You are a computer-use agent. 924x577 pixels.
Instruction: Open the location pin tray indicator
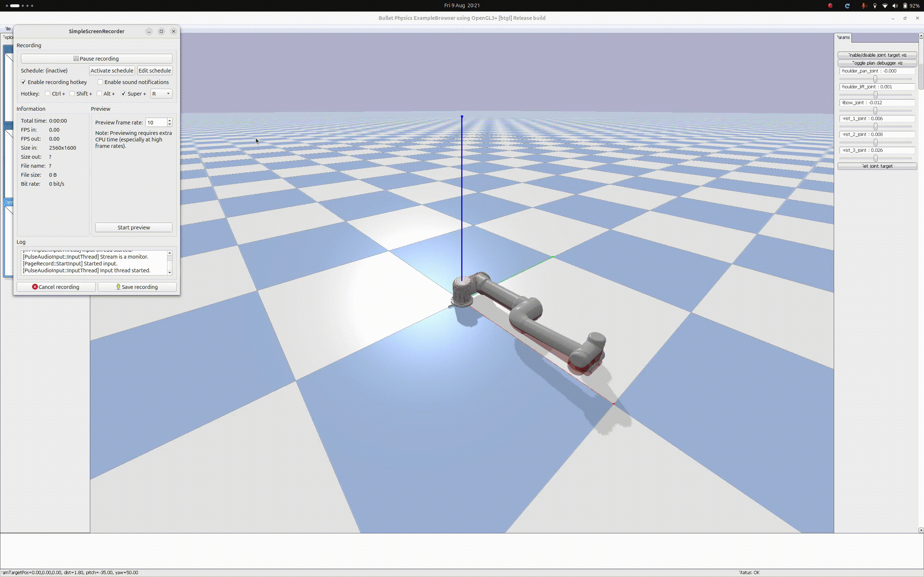[875, 6]
